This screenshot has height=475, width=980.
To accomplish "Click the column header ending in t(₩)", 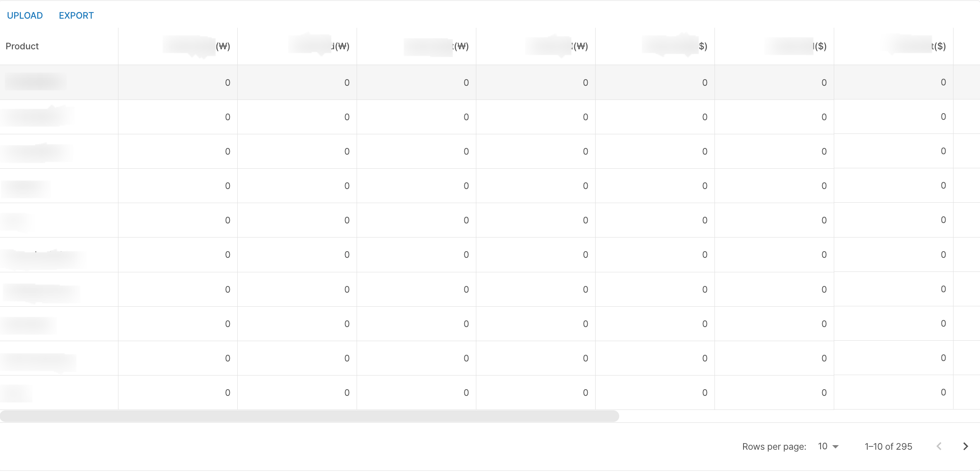I will 461,46.
